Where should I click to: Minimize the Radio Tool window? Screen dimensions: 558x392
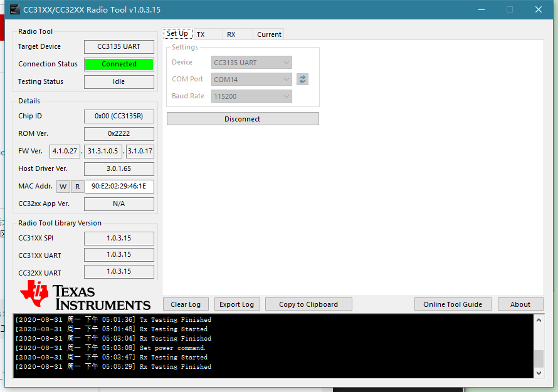pyautogui.click(x=481, y=9)
